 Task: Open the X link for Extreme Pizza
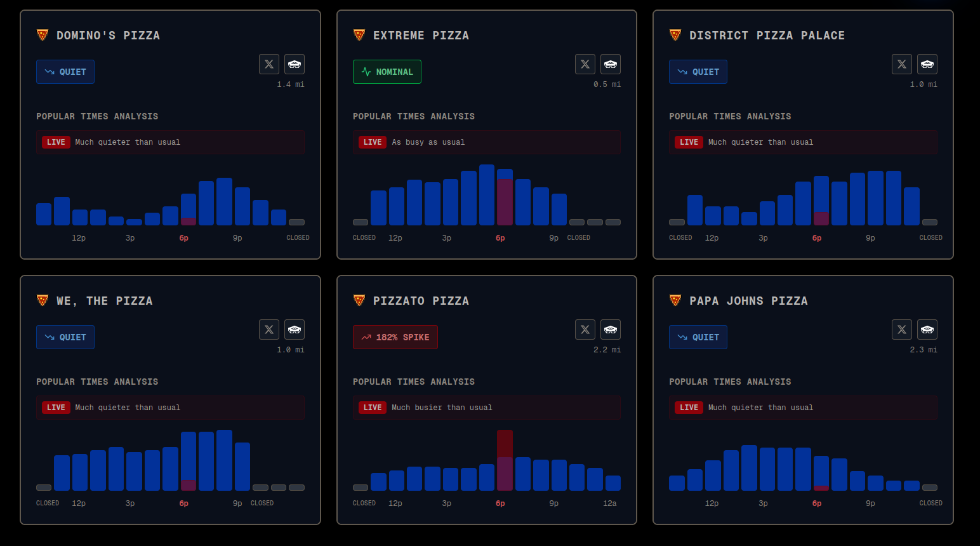[585, 64]
